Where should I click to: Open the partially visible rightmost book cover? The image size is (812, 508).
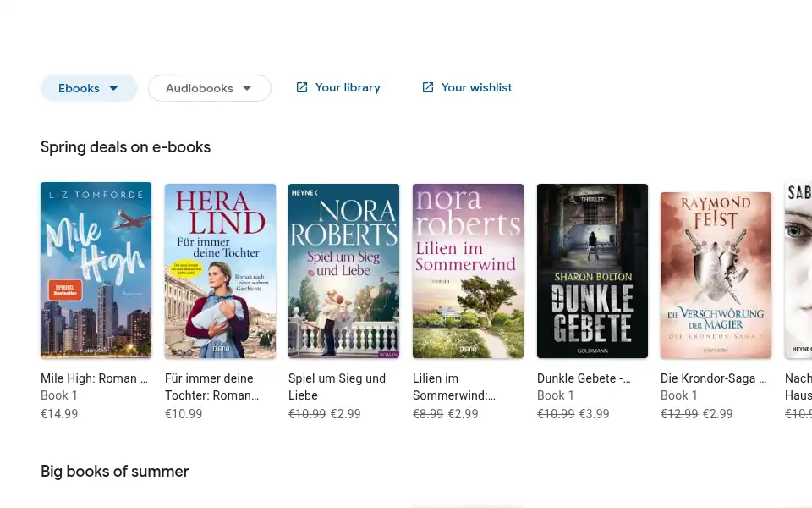pyautogui.click(x=798, y=270)
